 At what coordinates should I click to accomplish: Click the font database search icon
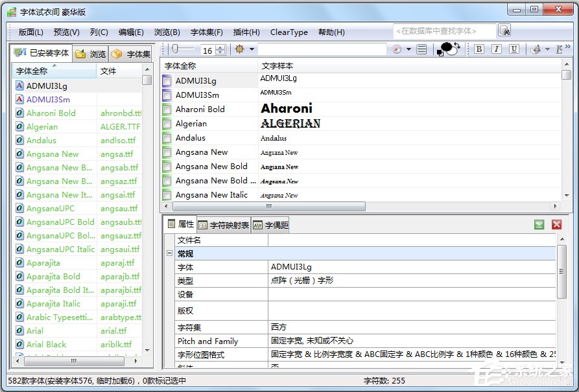pyautogui.click(x=504, y=30)
